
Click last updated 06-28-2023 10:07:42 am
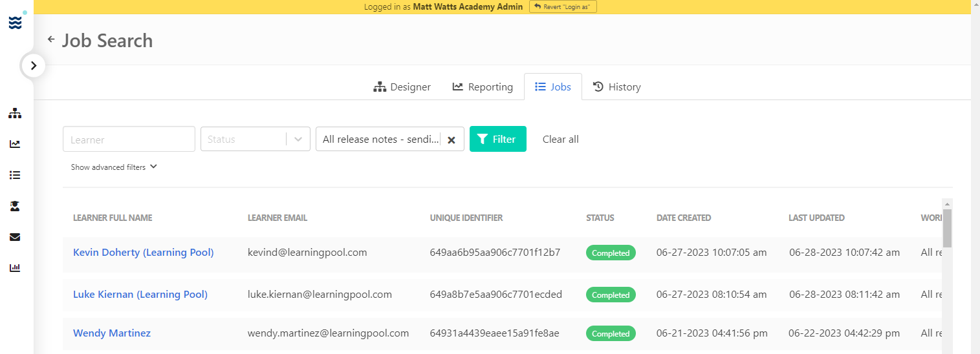click(x=844, y=253)
